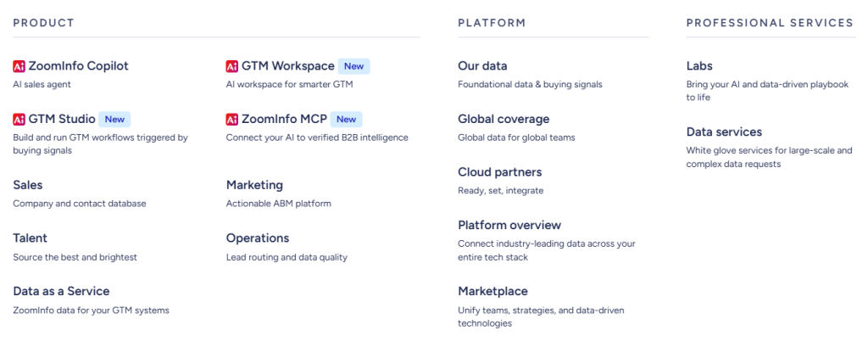The image size is (868, 347).
Task: Click the AI icon beside GTM Workspace
Action: 232,66
